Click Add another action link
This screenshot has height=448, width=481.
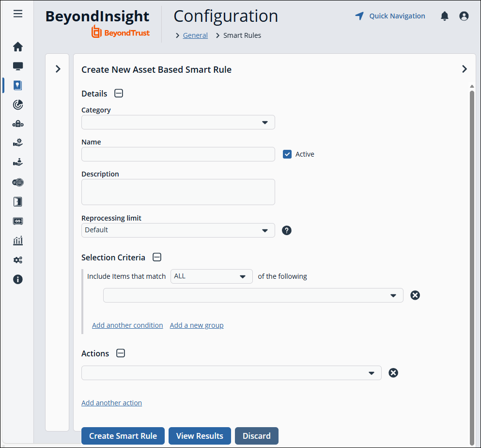pyautogui.click(x=112, y=402)
